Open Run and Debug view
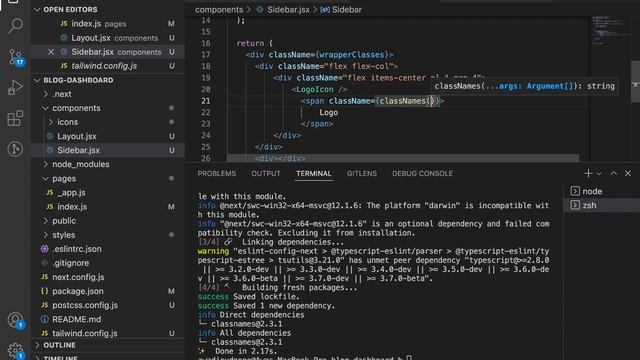Screen dimensions: 640x360 (x=15, y=88)
